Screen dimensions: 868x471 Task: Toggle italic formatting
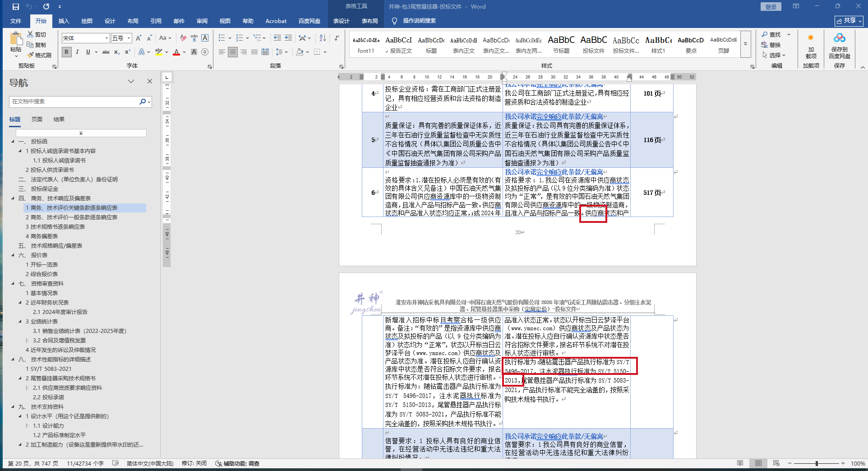(77, 52)
